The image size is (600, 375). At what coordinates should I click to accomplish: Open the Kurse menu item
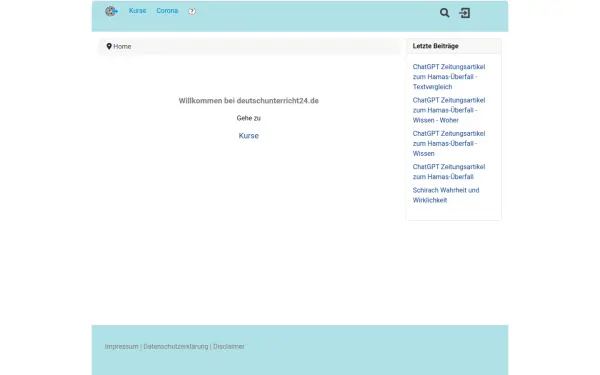137,11
